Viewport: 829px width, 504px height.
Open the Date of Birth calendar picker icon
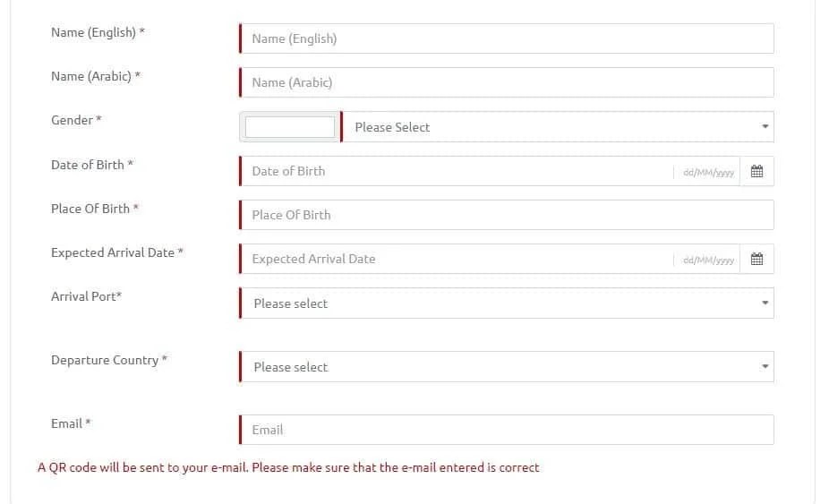pyautogui.click(x=756, y=171)
